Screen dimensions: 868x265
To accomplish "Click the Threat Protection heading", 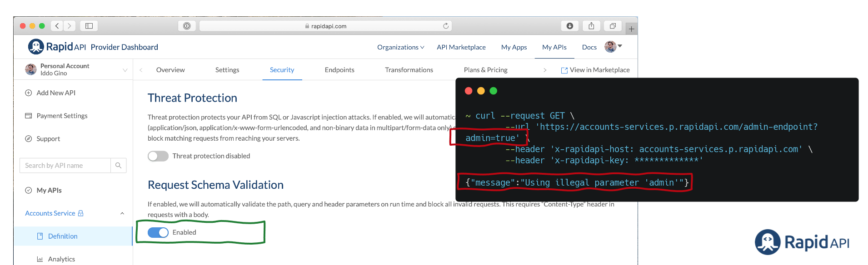I will pyautogui.click(x=192, y=98).
